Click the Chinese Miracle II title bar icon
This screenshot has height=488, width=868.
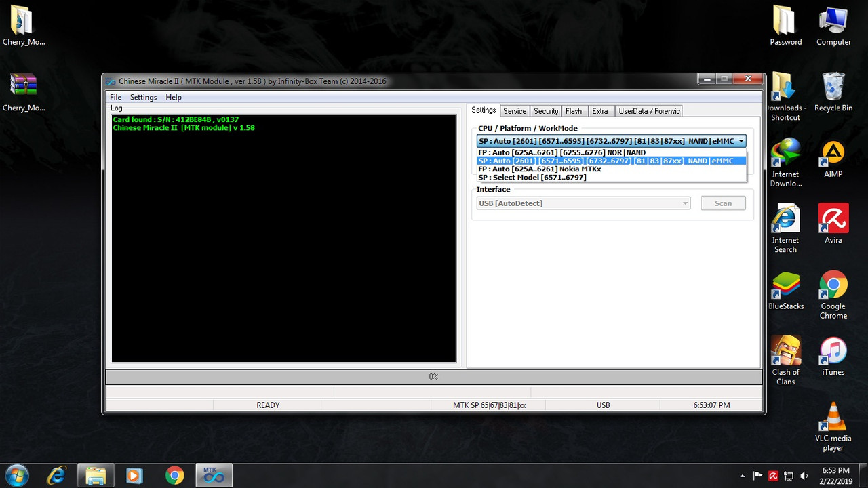111,81
